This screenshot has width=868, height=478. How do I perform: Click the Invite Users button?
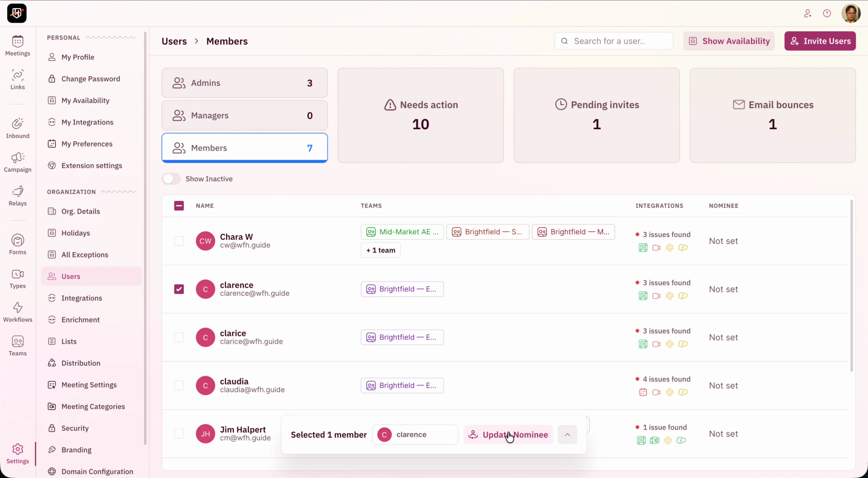pyautogui.click(x=820, y=41)
